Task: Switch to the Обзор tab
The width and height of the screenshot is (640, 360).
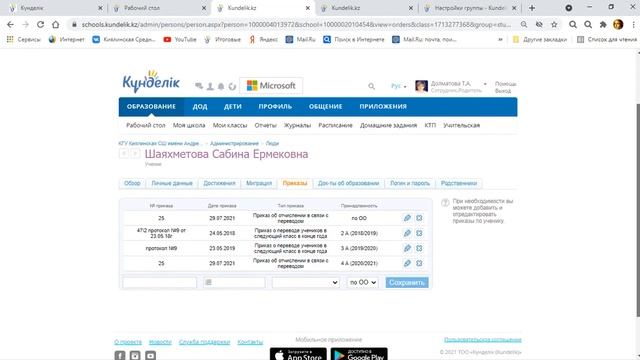Action: click(x=132, y=183)
